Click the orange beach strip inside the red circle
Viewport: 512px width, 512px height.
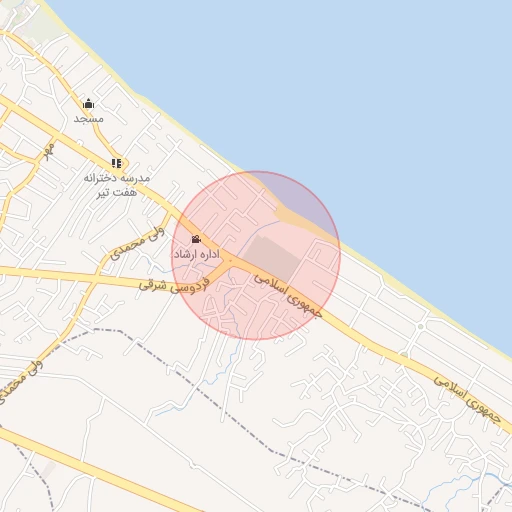pyautogui.click(x=302, y=223)
